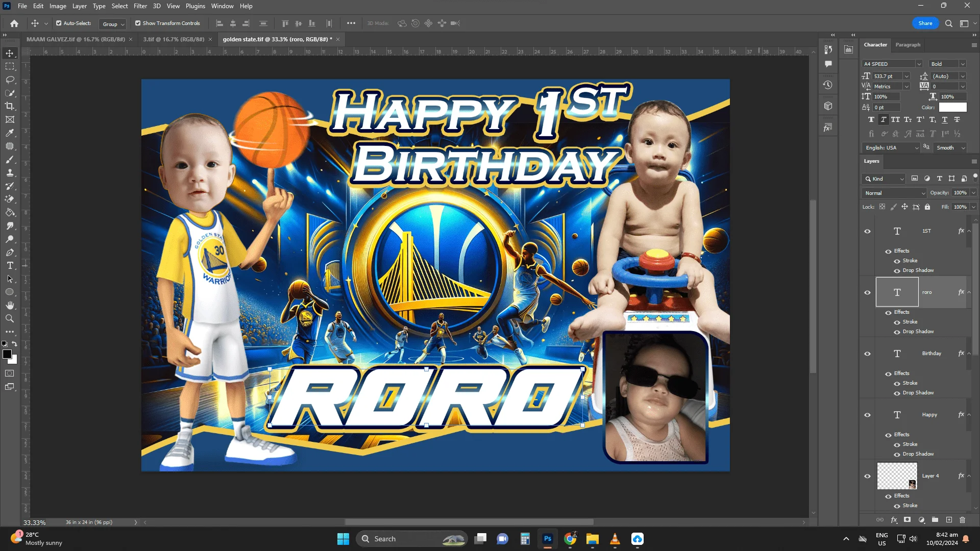The width and height of the screenshot is (980, 551).
Task: Open Chrome from the taskbar
Action: tap(570, 539)
